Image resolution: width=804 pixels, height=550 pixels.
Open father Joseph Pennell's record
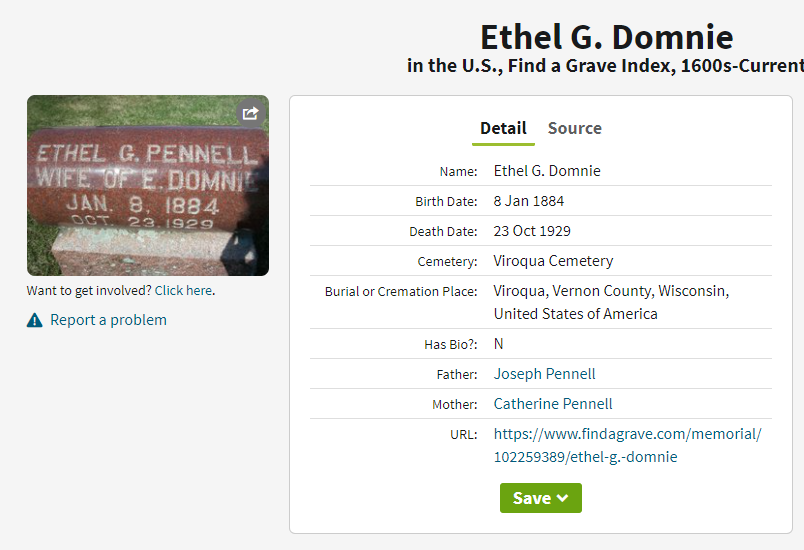(x=544, y=374)
